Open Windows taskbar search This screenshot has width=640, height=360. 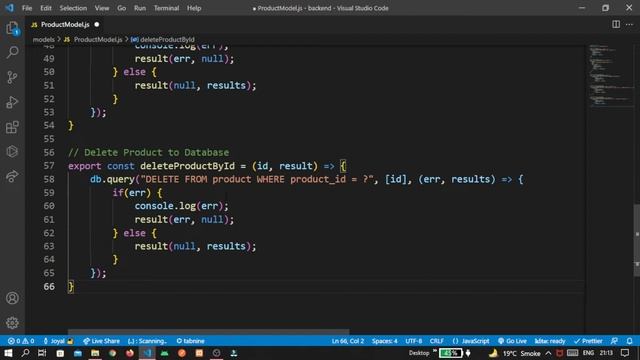25,353
